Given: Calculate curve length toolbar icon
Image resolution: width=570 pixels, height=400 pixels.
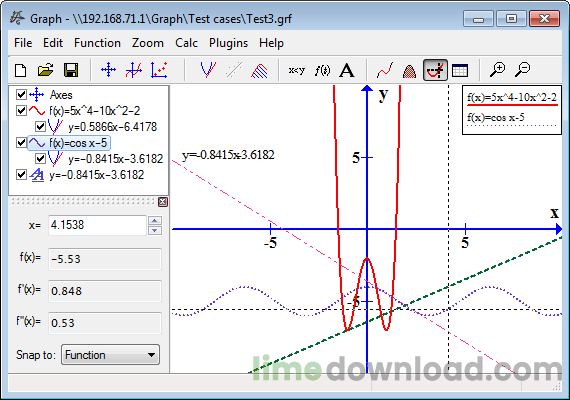Looking at the screenshot, I should (x=385, y=70).
